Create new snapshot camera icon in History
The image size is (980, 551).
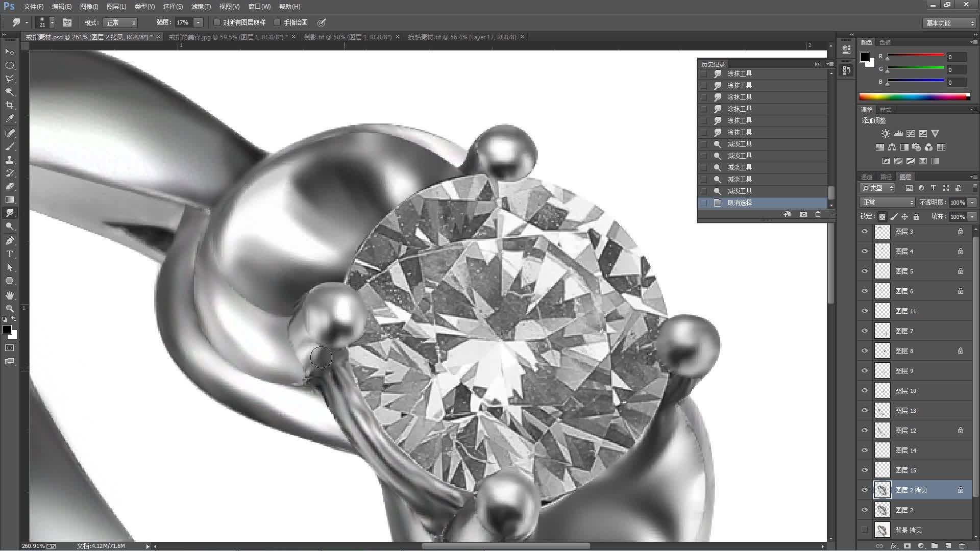point(803,214)
